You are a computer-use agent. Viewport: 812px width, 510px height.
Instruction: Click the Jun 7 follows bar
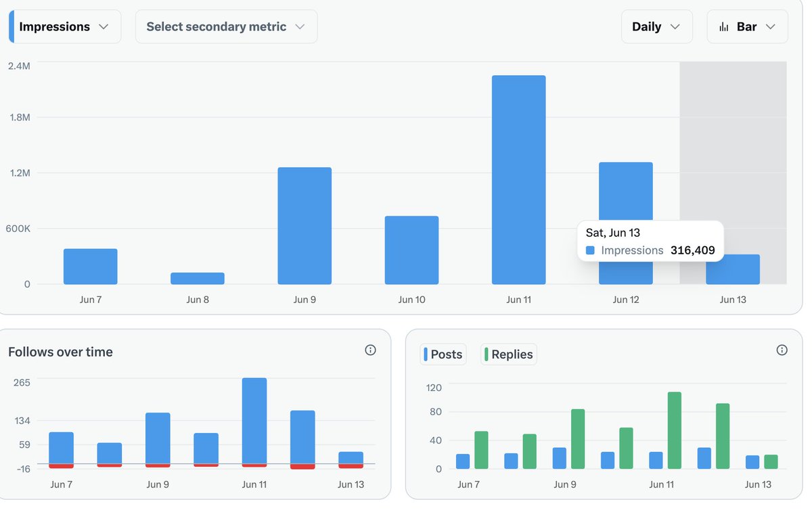click(x=61, y=448)
